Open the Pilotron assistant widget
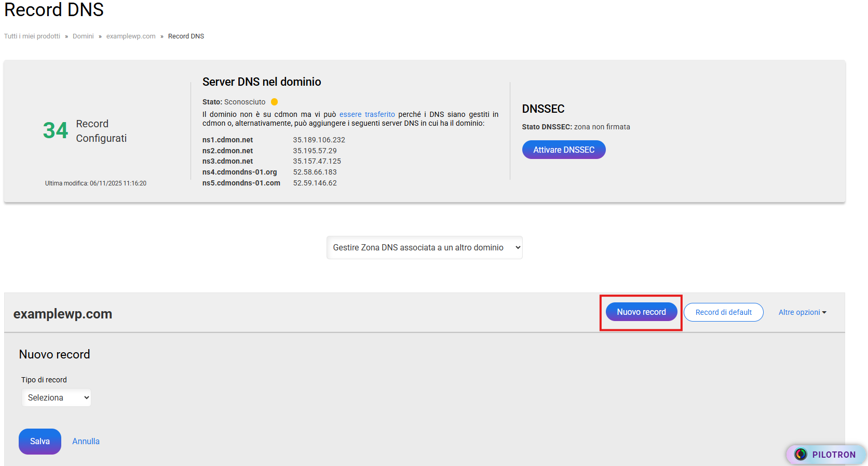Screen dimensions: 868x466 (826, 455)
